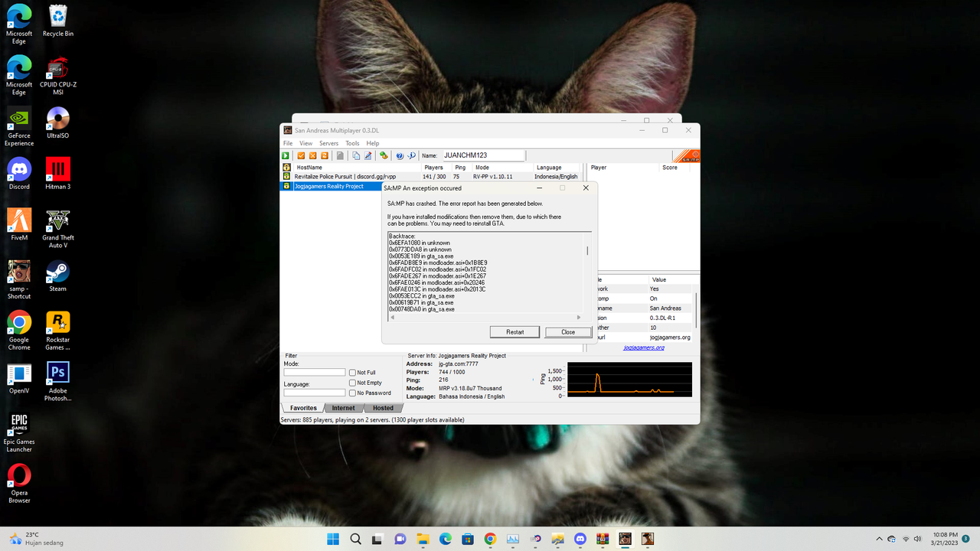Click the lock column header icon
Viewport: 980px width, 551px height.
286,167
